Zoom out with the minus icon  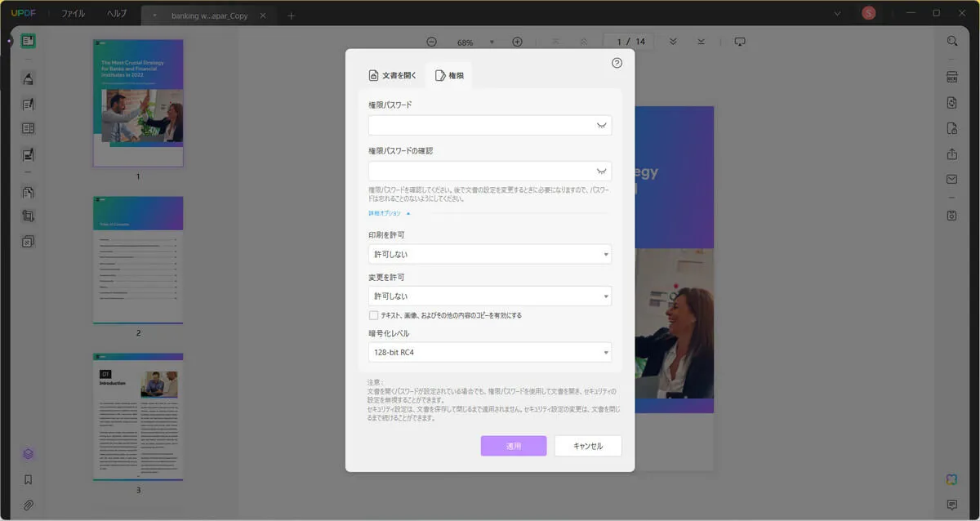pos(431,42)
